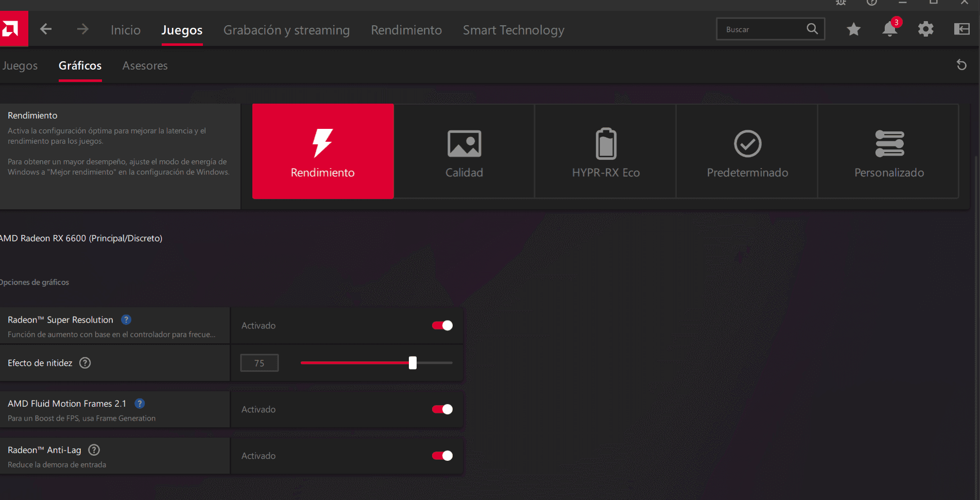Click the help icon in title bar
The image size is (980, 500).
872,3
